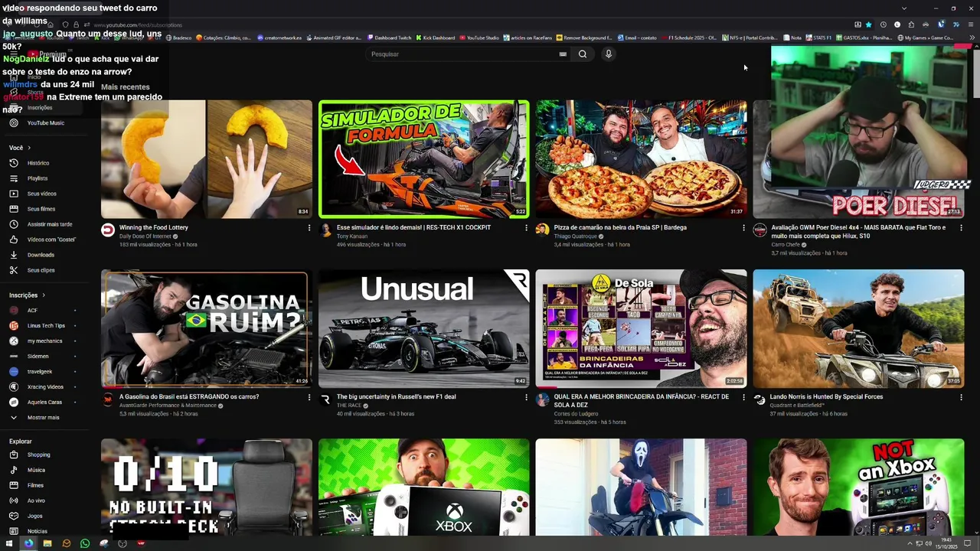This screenshot has width=980, height=551.
Task: Expand Mostrar mais subscriptions list
Action: tap(43, 417)
